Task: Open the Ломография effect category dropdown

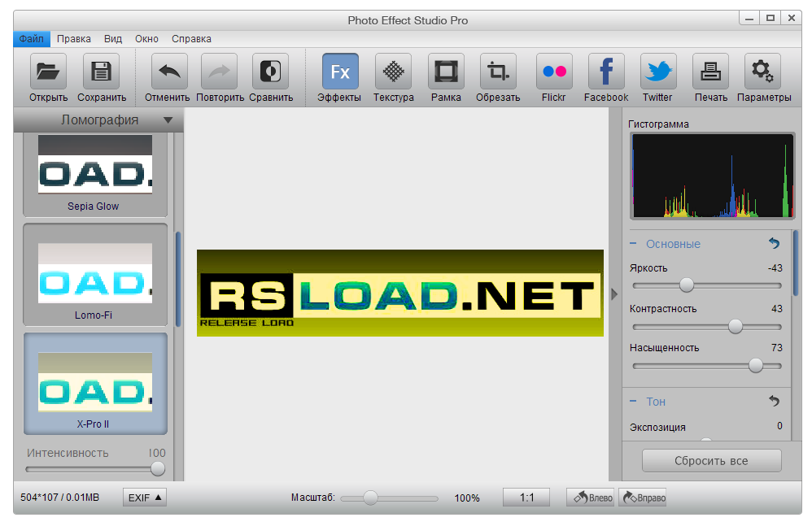Action: 98,120
